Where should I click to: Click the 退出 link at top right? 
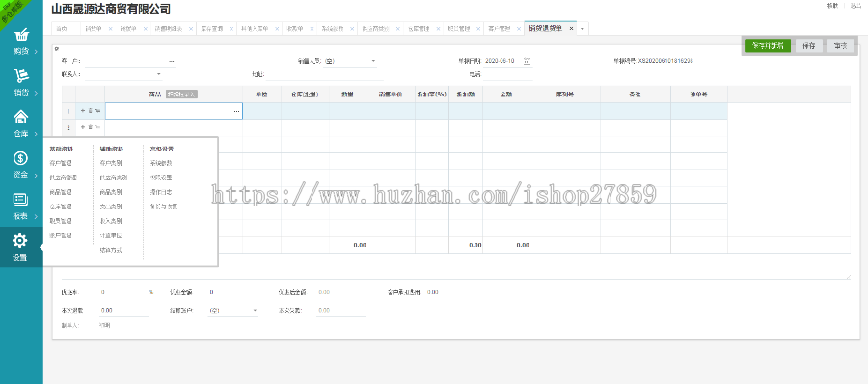[x=855, y=6]
